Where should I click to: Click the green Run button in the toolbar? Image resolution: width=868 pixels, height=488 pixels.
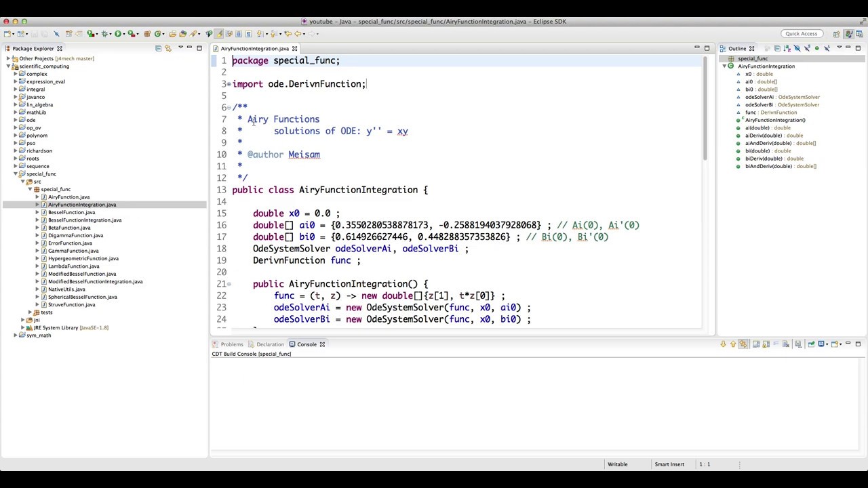point(117,33)
